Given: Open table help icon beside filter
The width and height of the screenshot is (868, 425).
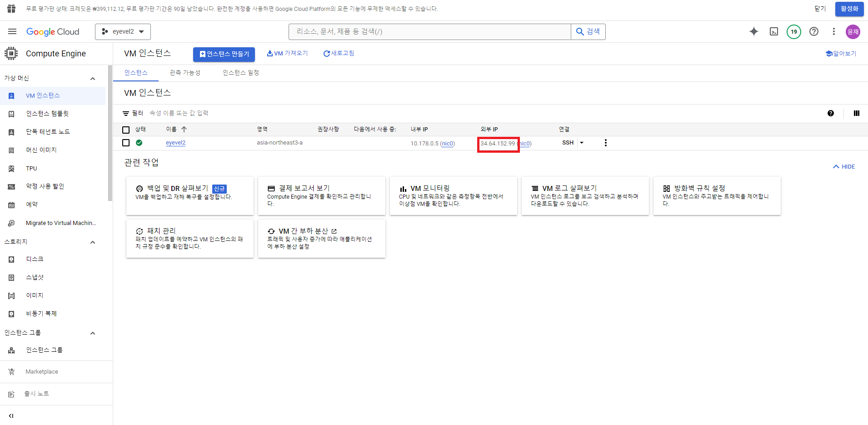Looking at the screenshot, I should tap(831, 113).
